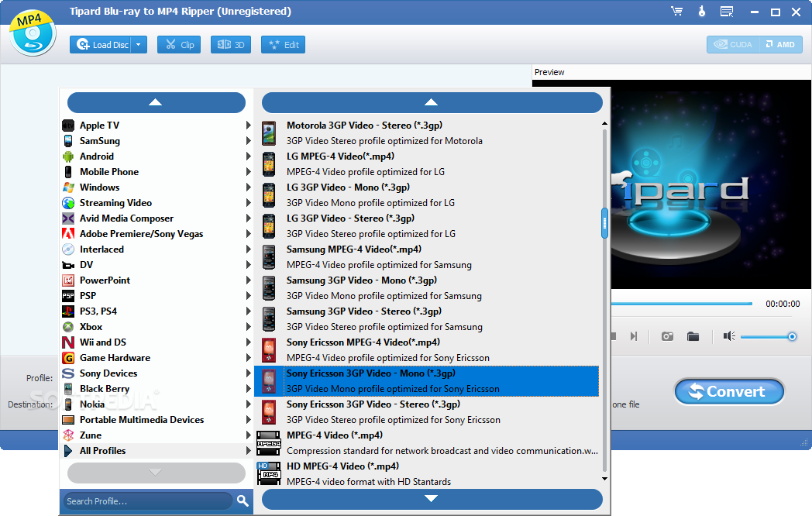812x516 pixels.
Task: Click the search magnifier icon
Action: point(243,501)
